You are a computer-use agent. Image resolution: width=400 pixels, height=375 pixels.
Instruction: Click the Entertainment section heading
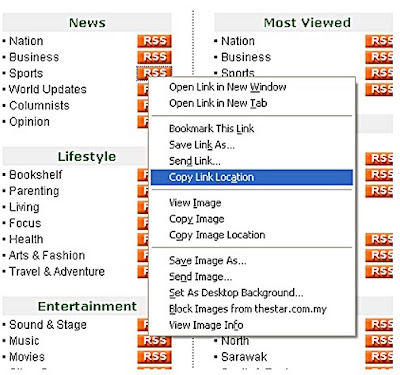click(87, 306)
